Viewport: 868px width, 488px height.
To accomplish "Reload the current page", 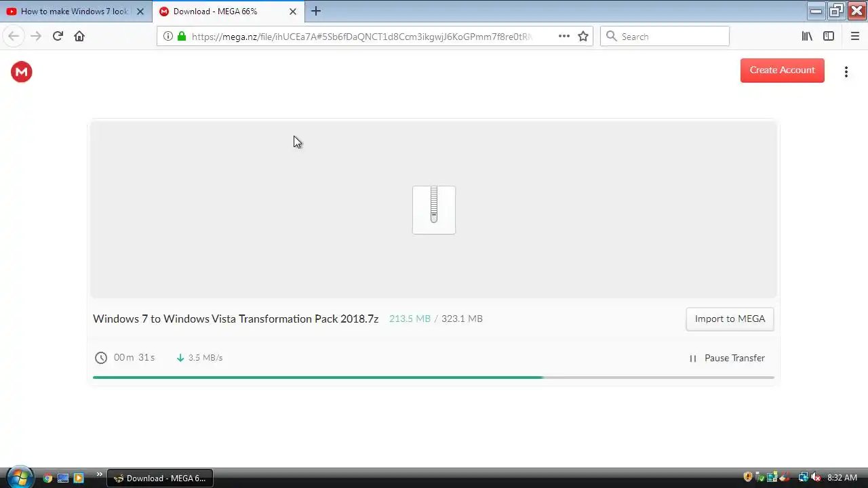I will [58, 36].
